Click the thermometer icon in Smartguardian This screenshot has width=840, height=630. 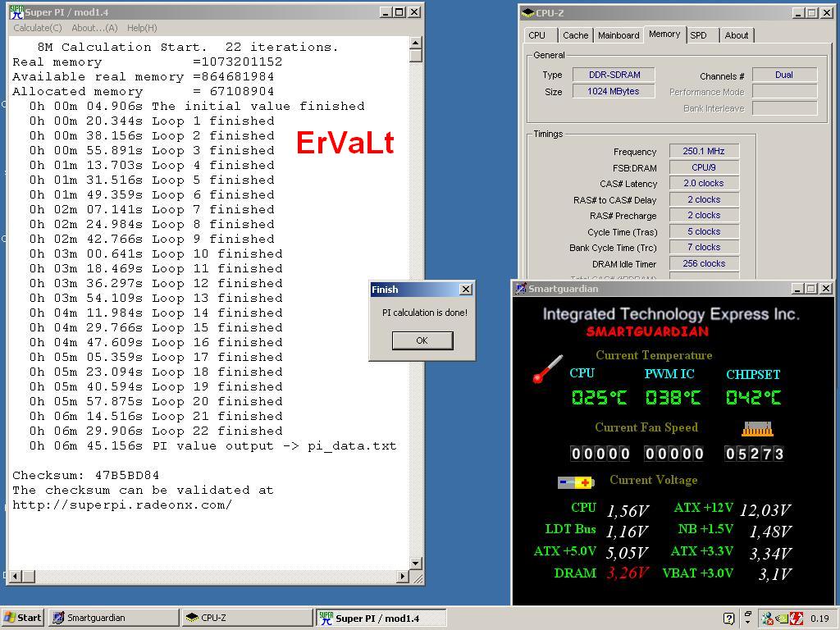[547, 369]
